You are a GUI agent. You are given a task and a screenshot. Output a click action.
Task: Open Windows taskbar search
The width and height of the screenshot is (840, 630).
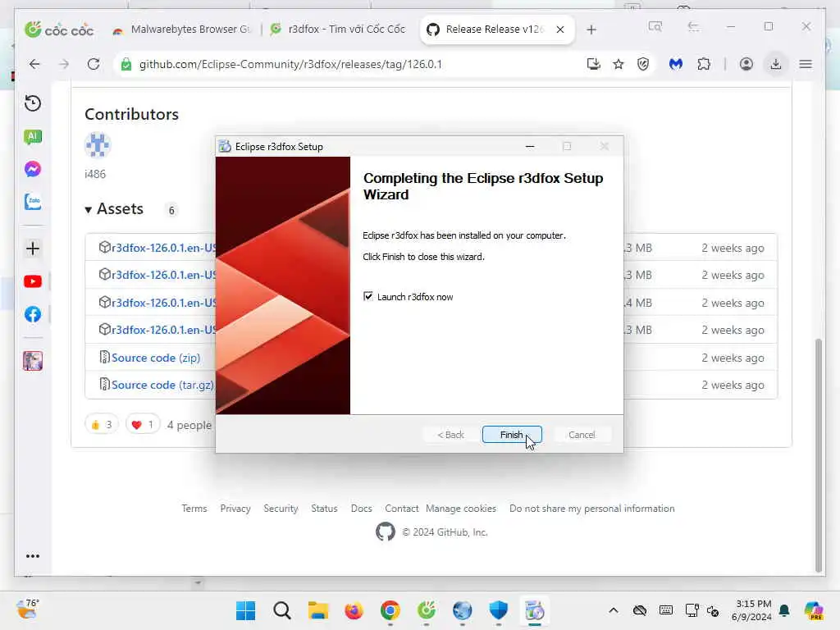tap(282, 610)
